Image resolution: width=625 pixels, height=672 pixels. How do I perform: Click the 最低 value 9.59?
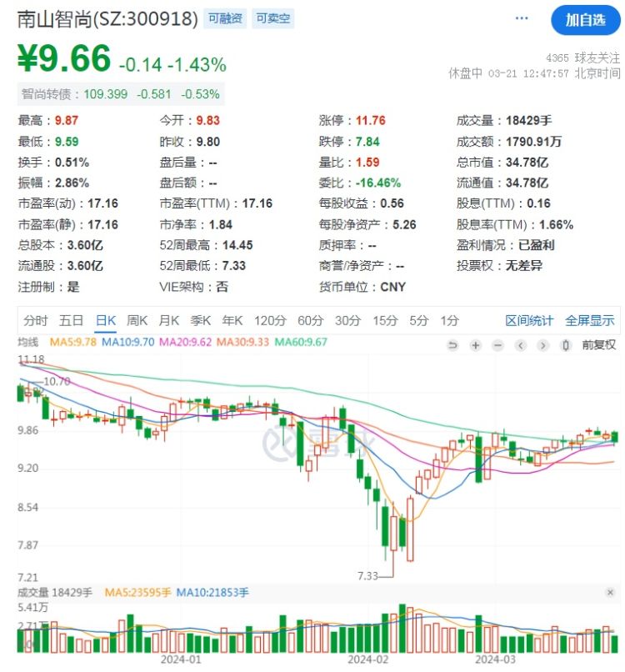(67, 142)
